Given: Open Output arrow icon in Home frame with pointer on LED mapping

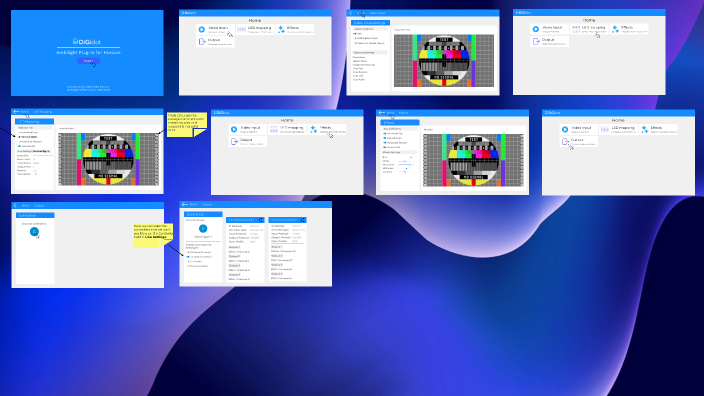Looking at the screenshot, I should (x=536, y=41).
